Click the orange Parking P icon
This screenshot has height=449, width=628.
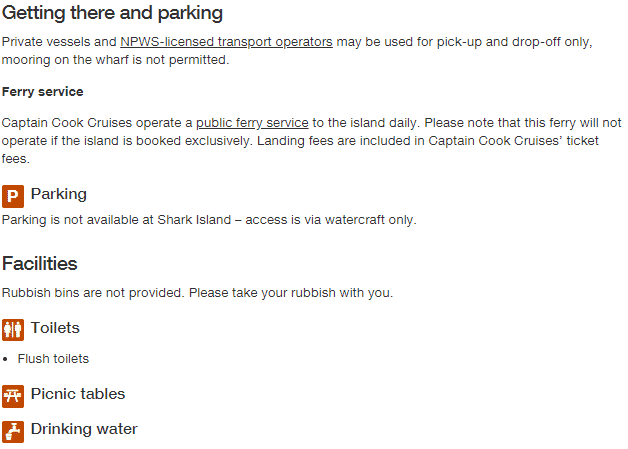[13, 196]
